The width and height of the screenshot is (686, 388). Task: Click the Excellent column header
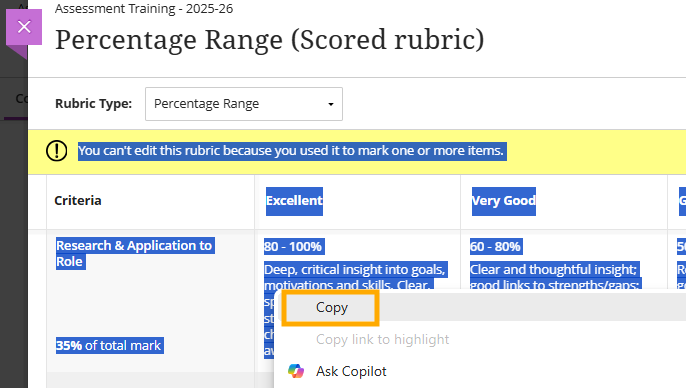tap(294, 201)
